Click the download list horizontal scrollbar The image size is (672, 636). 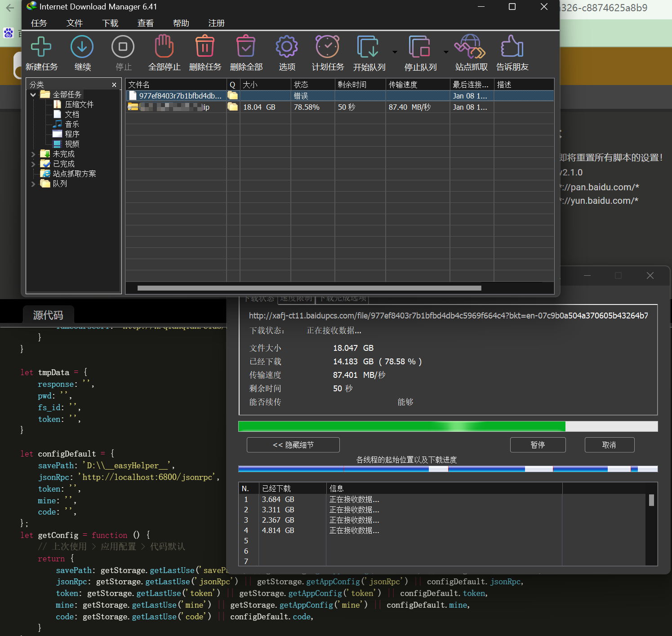tap(309, 288)
